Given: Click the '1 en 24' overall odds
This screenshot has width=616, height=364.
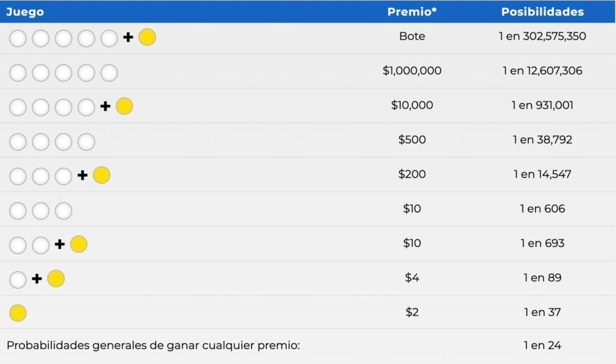Looking at the screenshot, I should 543,346.
